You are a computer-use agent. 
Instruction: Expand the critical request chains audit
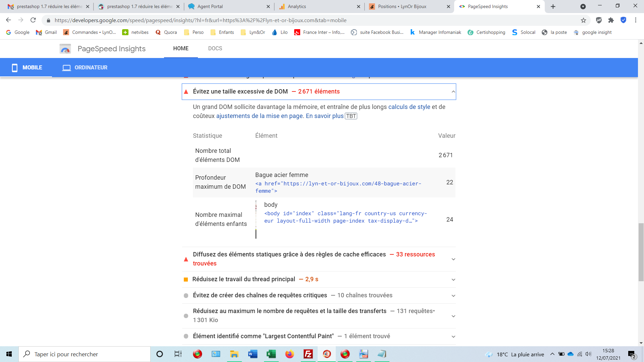319,295
